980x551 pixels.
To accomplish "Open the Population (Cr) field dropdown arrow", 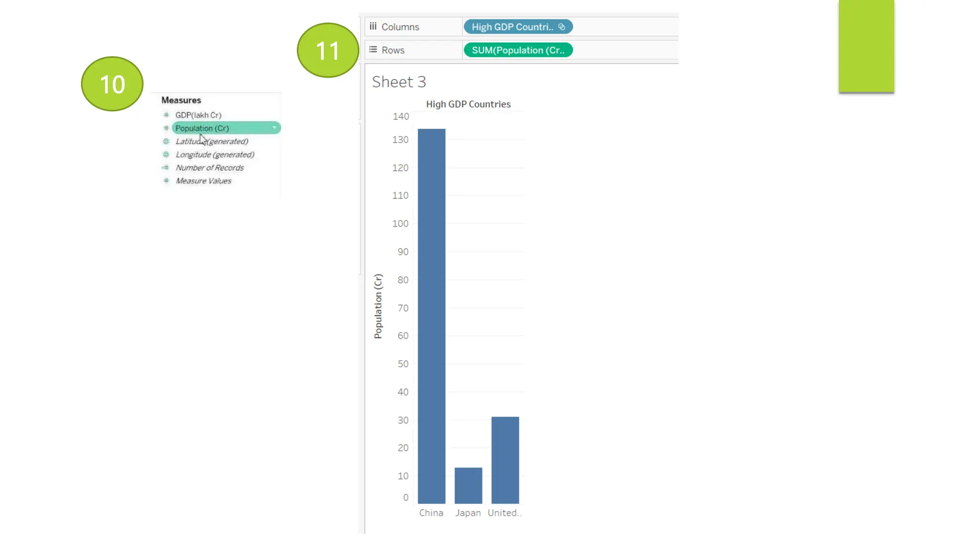I will [x=274, y=128].
